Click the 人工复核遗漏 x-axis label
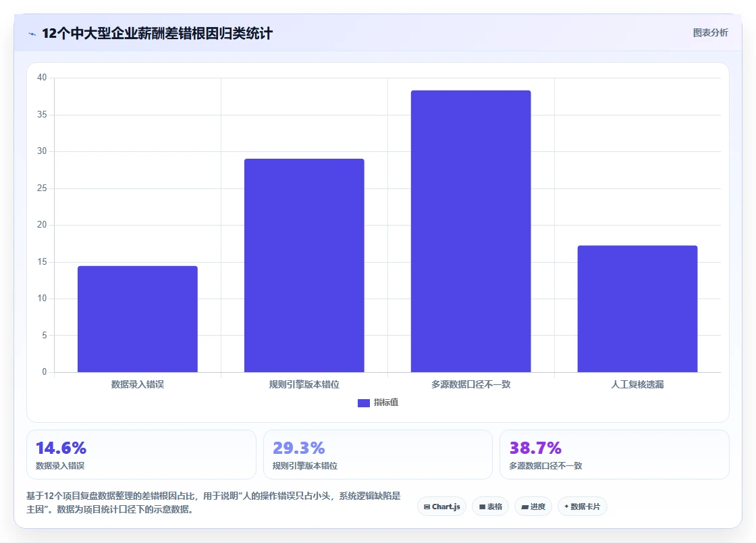The width and height of the screenshot is (756, 543). click(x=637, y=384)
